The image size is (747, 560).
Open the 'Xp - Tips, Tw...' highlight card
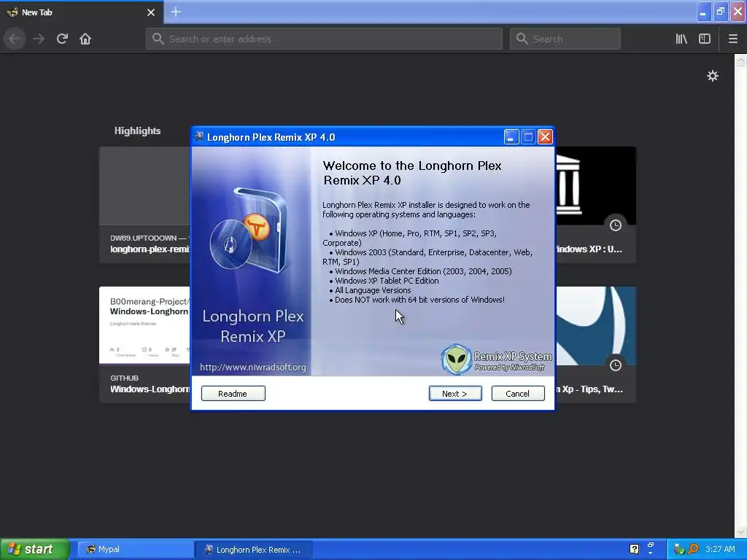[595, 345]
